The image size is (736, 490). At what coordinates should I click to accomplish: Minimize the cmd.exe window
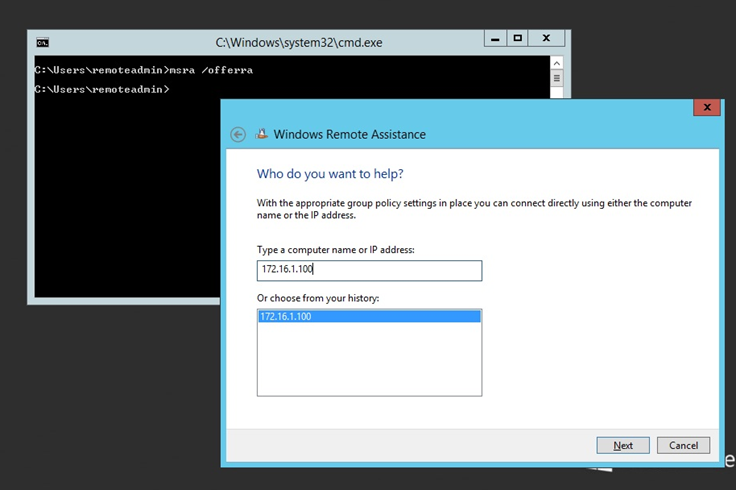pos(495,38)
